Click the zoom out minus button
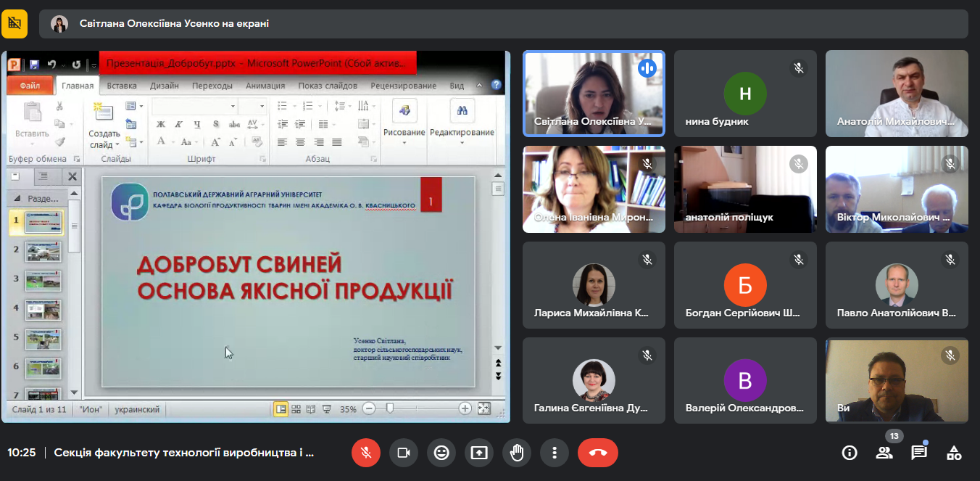Viewport: 980px width, 481px height. tap(369, 408)
